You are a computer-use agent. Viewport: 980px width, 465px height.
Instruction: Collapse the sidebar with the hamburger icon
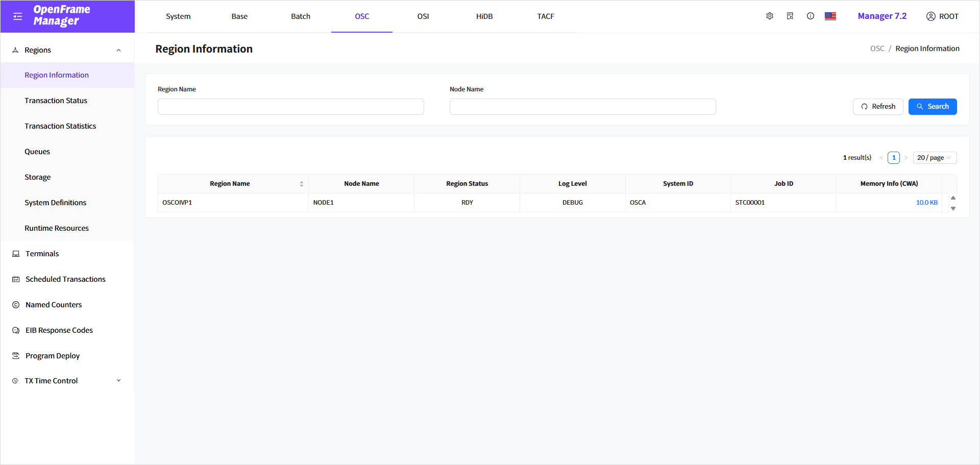point(18,16)
